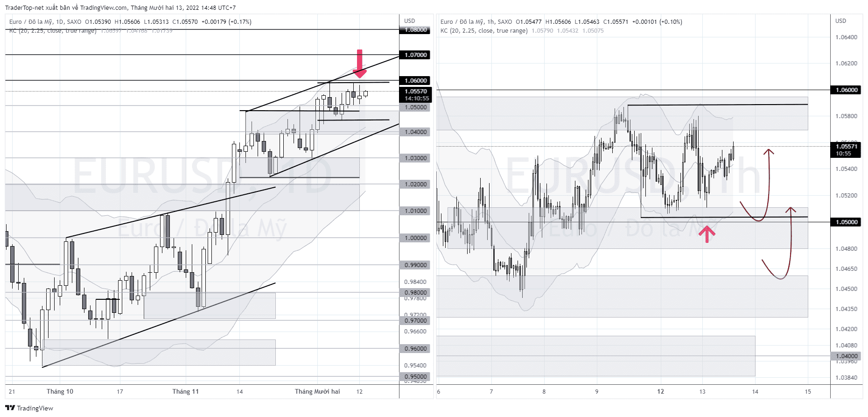
Task: Click the 0.95400 price axis value
Action: 415,366
